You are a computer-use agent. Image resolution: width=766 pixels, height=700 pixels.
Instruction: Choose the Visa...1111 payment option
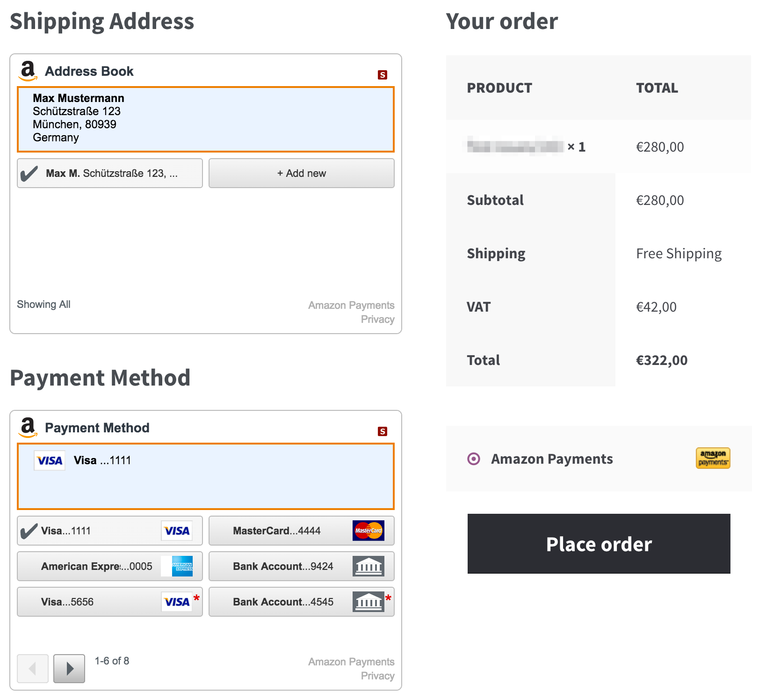pos(110,531)
